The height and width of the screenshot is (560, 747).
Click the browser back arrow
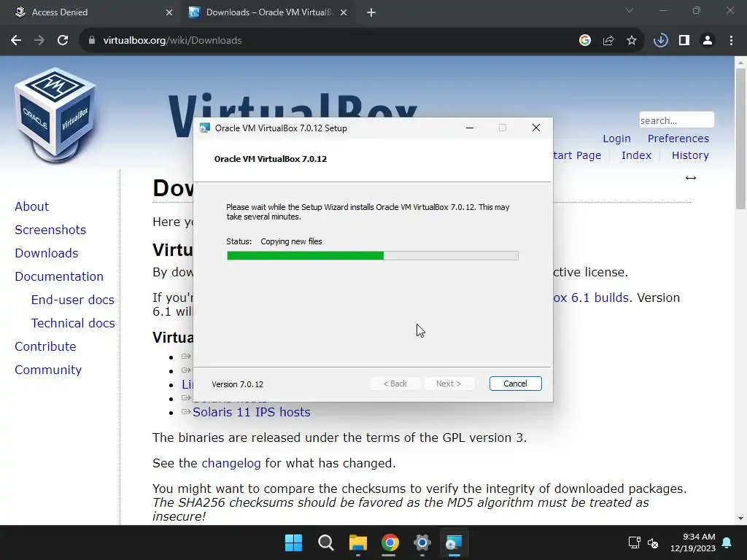[x=16, y=41]
